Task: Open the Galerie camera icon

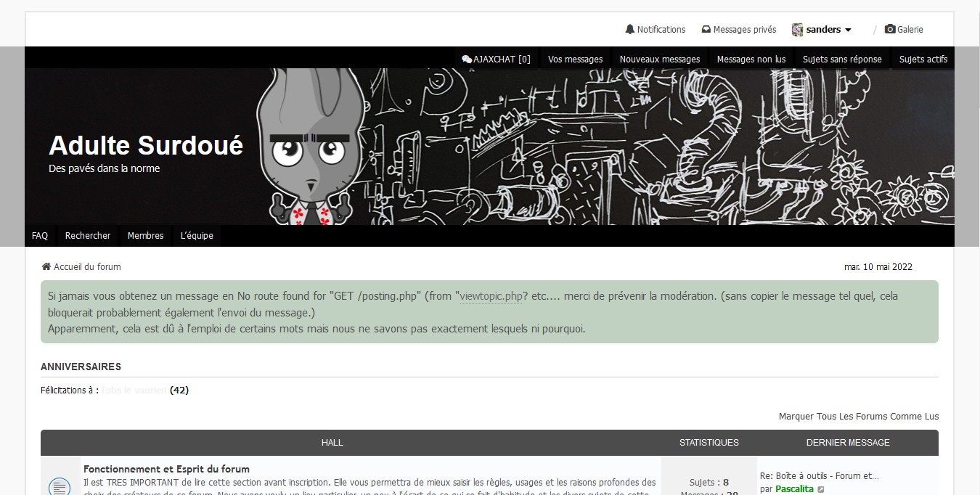Action: (x=889, y=29)
